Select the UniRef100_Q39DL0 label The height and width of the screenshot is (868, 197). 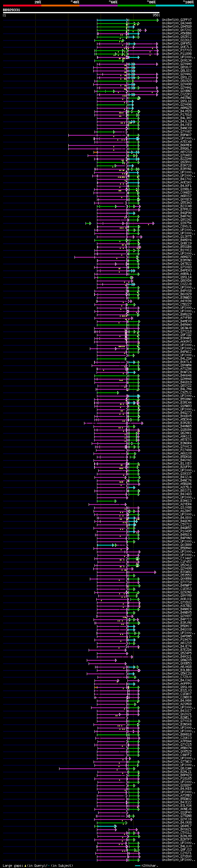176,189
